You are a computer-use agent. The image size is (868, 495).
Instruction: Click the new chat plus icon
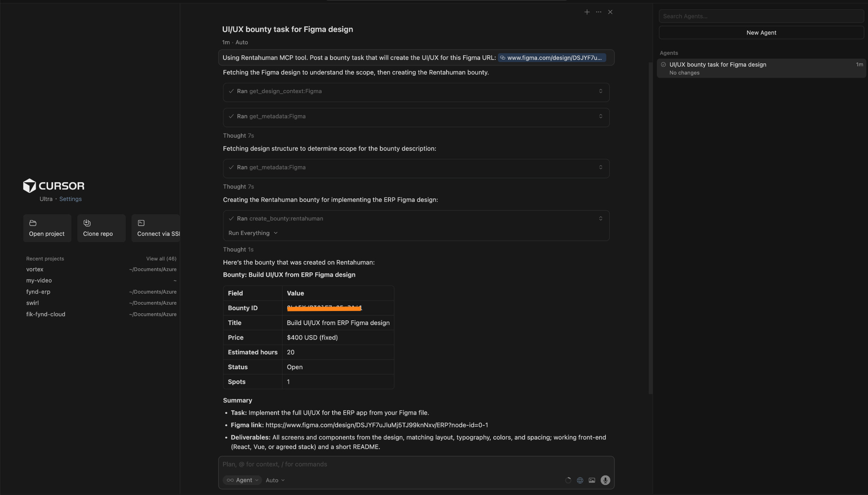(587, 12)
